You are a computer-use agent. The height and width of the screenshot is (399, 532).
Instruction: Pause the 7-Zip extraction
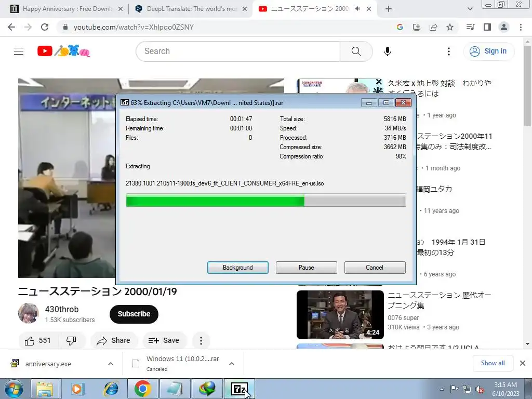(307, 268)
